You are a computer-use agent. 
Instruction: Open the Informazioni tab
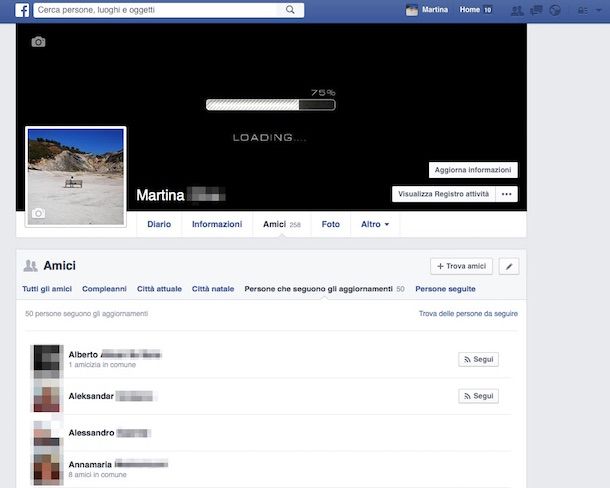[217, 224]
